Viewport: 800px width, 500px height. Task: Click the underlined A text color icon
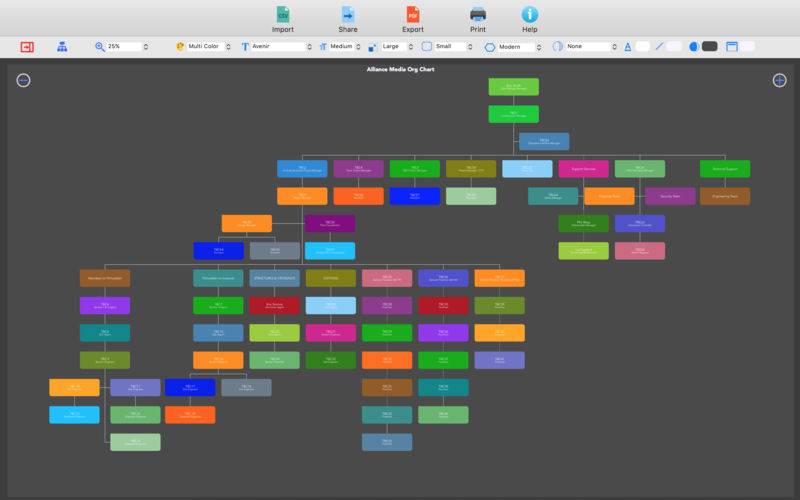click(x=628, y=47)
